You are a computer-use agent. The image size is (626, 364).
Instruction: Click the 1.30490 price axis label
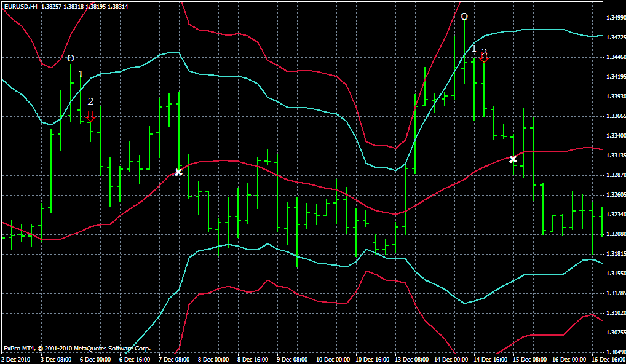click(615, 352)
